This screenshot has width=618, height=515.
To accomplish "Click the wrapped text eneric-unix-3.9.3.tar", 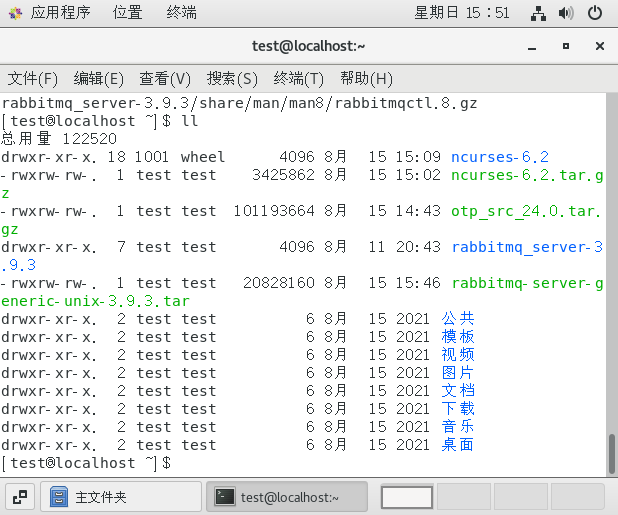I will click(x=95, y=301).
